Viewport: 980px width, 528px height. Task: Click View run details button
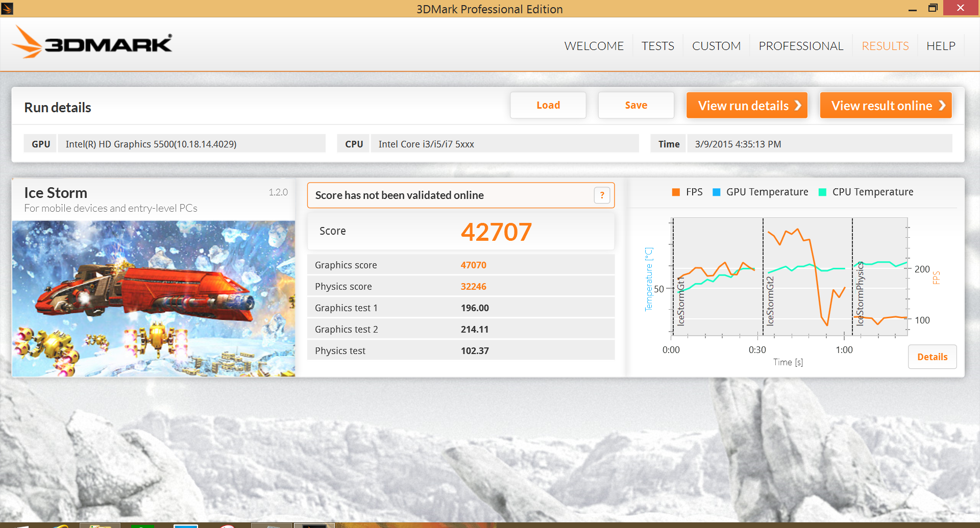point(747,105)
